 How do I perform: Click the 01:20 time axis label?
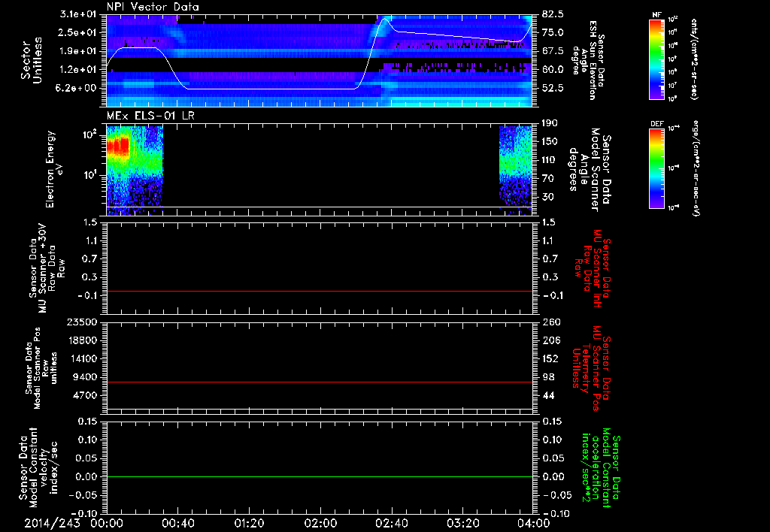[249, 523]
